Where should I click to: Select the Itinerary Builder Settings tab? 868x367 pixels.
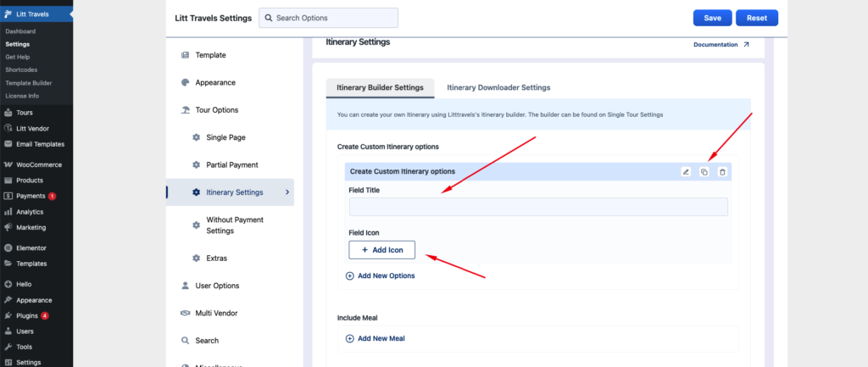[x=380, y=87]
